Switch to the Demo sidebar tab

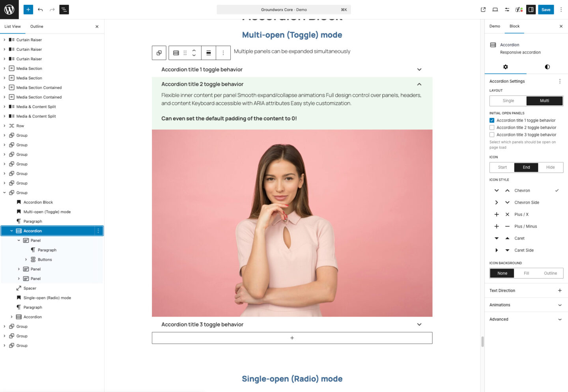pos(495,26)
